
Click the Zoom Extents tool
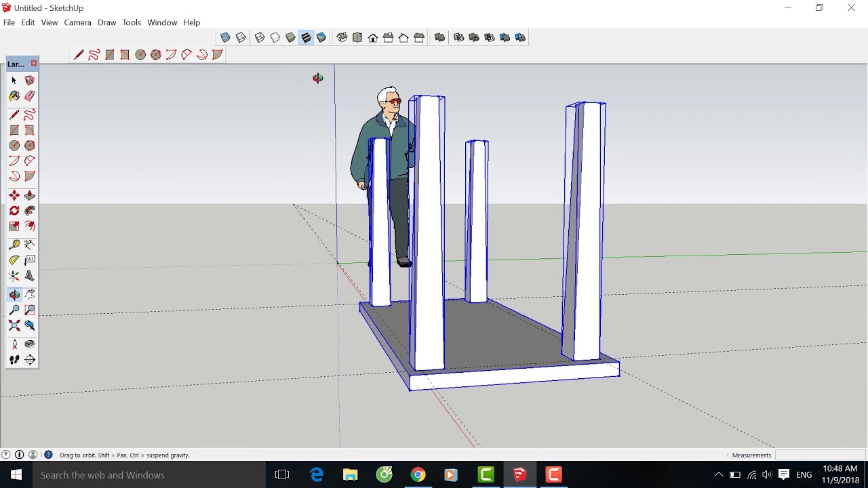14,326
